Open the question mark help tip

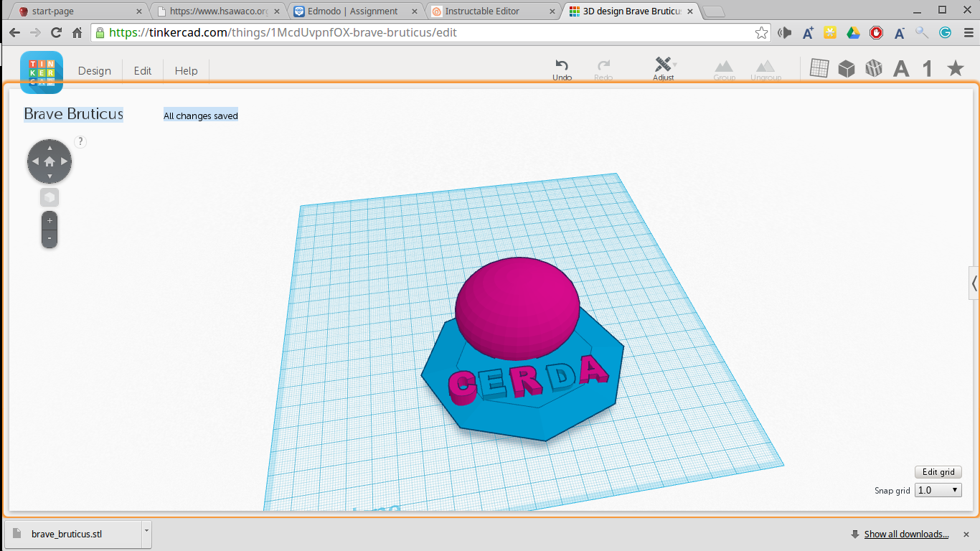[x=80, y=142]
